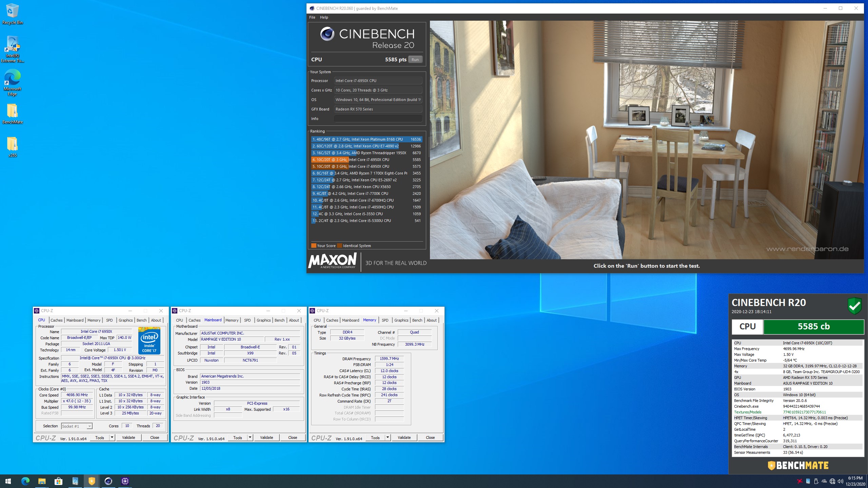This screenshot has width=868, height=488.
Task: Select the Mainboard tab in the CPU-Z Memory window
Action: [351, 320]
